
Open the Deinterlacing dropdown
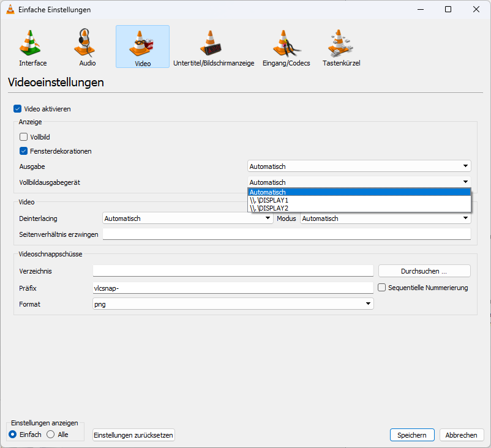[x=187, y=218]
